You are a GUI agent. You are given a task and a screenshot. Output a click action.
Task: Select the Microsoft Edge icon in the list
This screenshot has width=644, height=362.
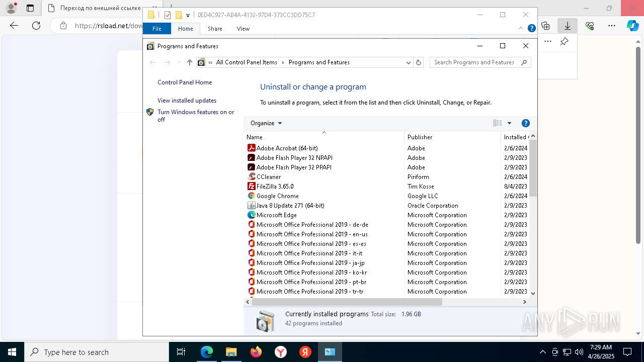click(x=252, y=215)
